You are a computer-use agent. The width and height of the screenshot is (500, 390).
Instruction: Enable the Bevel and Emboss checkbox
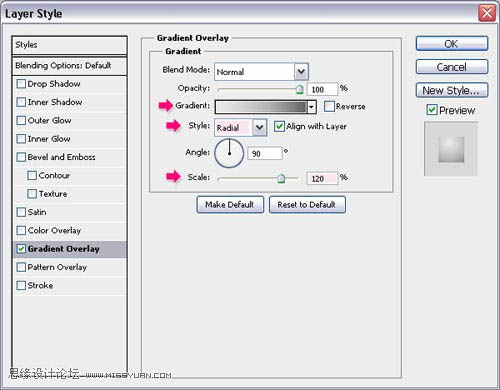(x=21, y=157)
